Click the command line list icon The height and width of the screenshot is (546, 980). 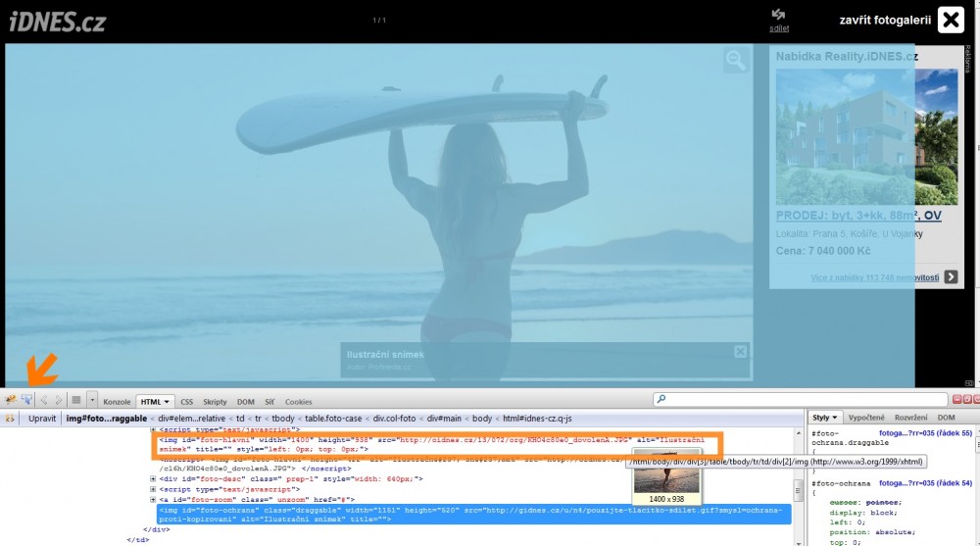pos(75,400)
